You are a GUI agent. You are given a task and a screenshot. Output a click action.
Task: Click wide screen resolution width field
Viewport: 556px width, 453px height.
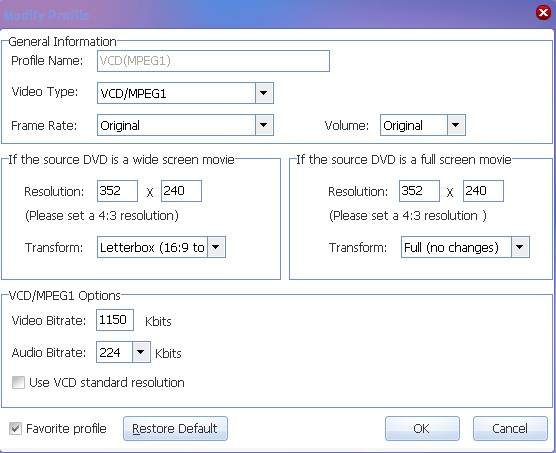117,191
